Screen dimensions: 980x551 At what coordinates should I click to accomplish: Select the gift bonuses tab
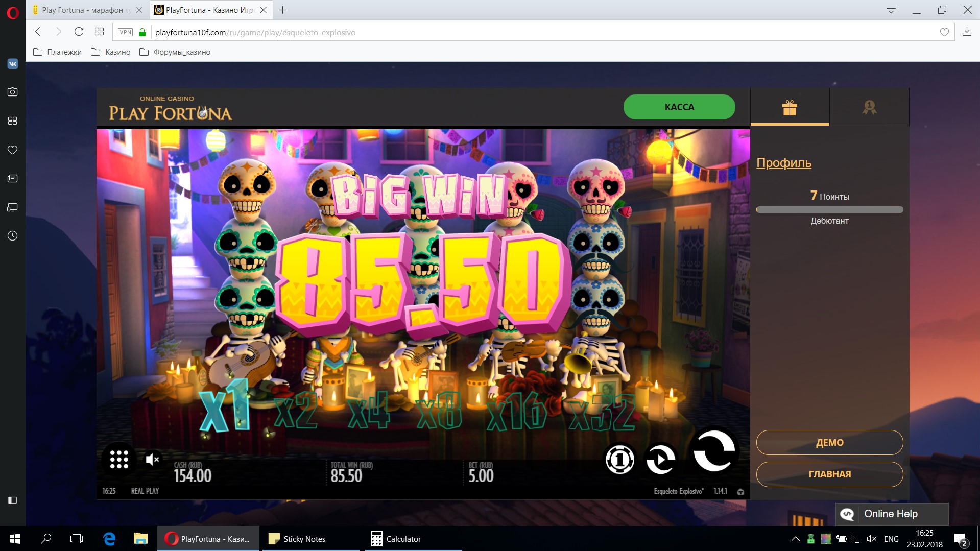(x=790, y=107)
